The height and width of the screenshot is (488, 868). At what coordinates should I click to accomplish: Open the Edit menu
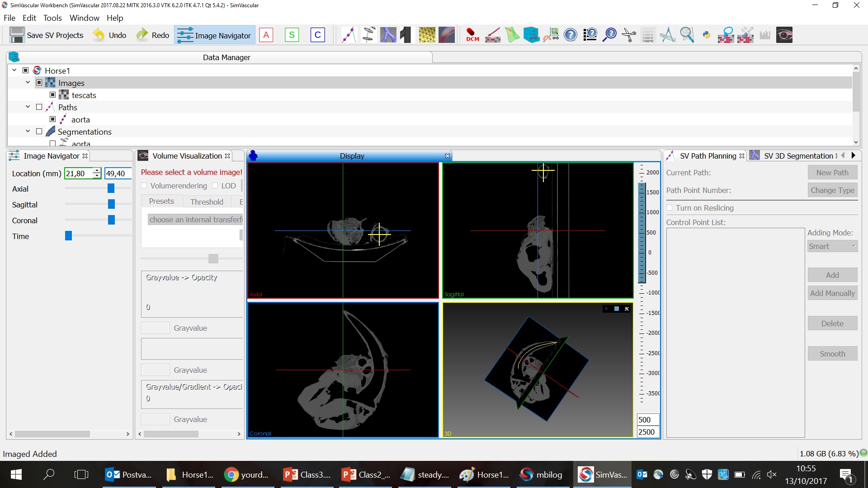[29, 18]
